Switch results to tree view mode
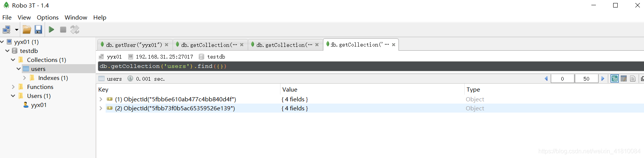The height and width of the screenshot is (158, 644). tap(615, 78)
